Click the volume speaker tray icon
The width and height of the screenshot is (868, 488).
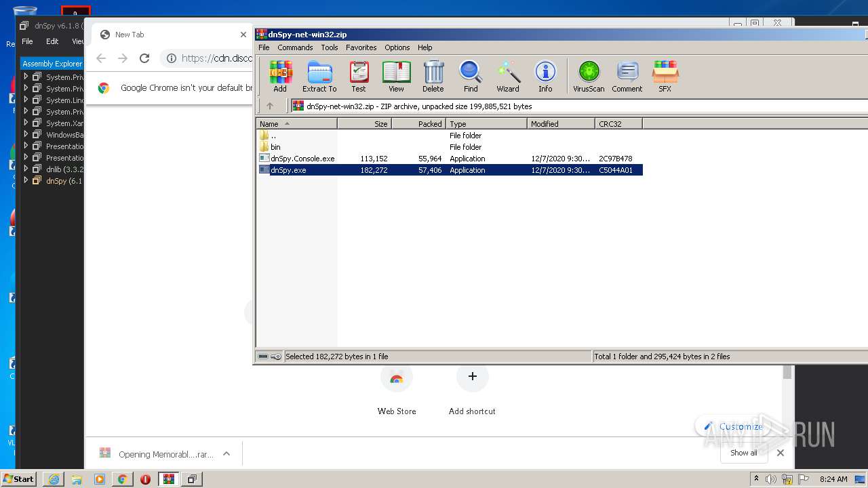point(771,479)
